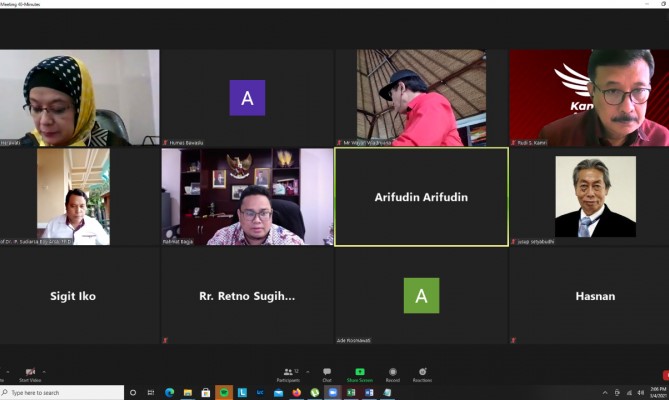Open the Reactions menu
669x400 pixels.
[x=422, y=374]
